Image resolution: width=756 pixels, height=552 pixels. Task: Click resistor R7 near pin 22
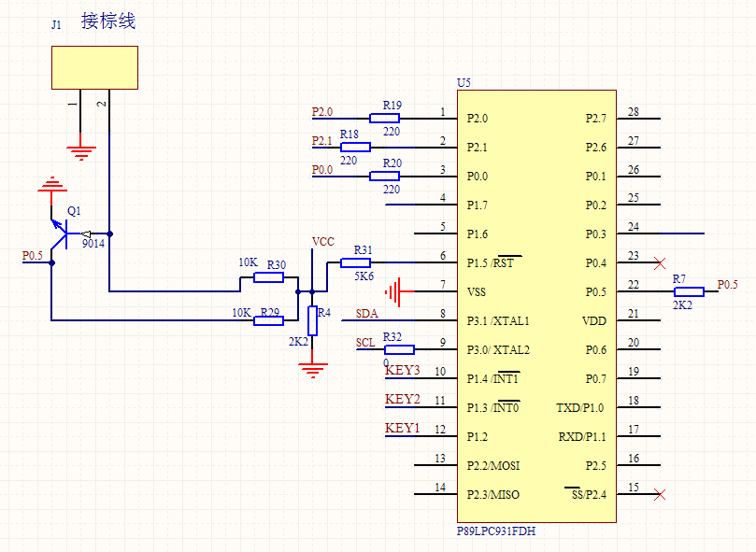point(689,291)
